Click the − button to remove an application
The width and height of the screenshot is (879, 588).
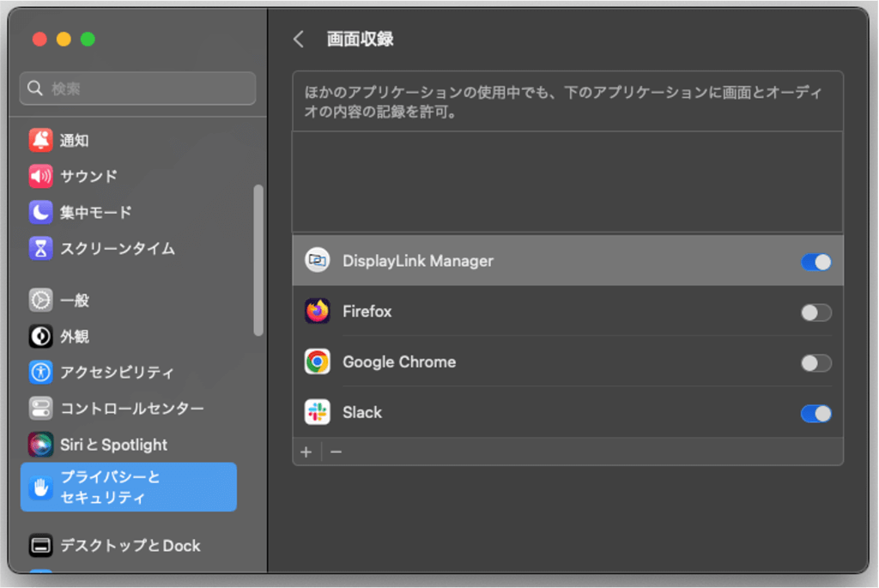[x=335, y=452]
